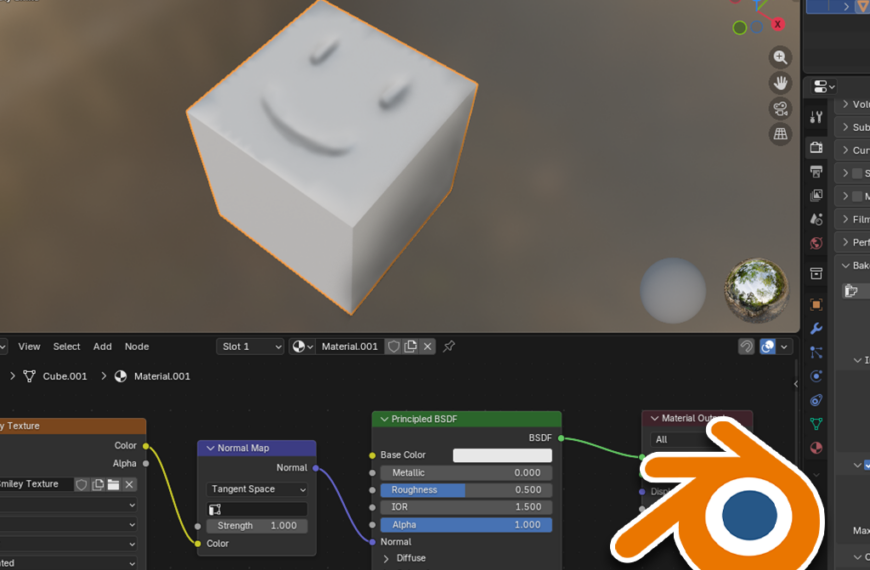Collapse the Material Output node
This screenshot has height=570, width=870.
[x=654, y=418]
